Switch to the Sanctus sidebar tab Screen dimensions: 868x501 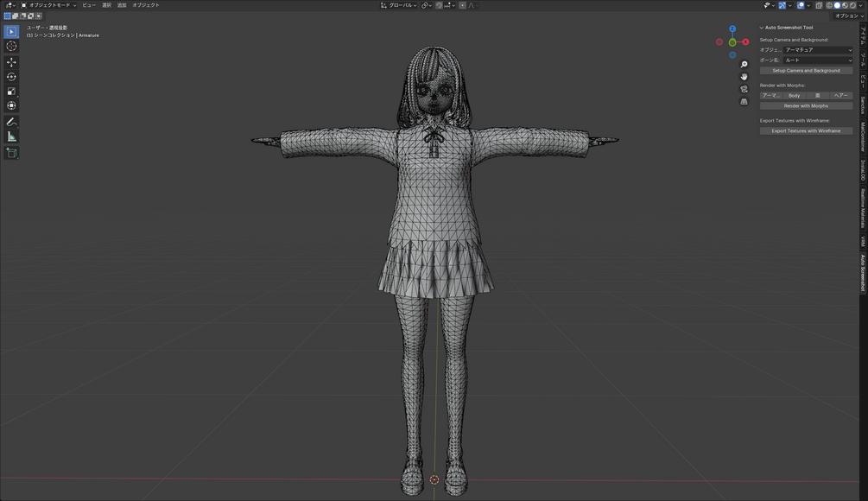[863, 105]
